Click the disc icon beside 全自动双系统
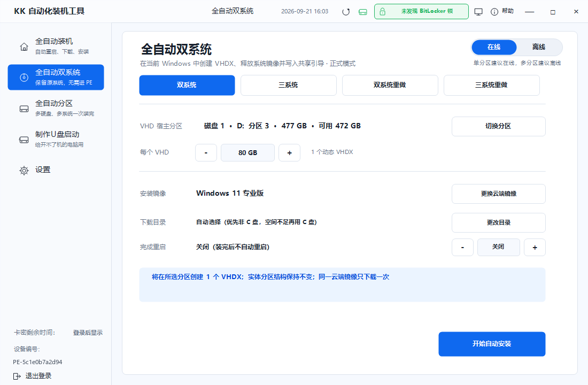Viewport: 588px width, 385px height. point(24,78)
